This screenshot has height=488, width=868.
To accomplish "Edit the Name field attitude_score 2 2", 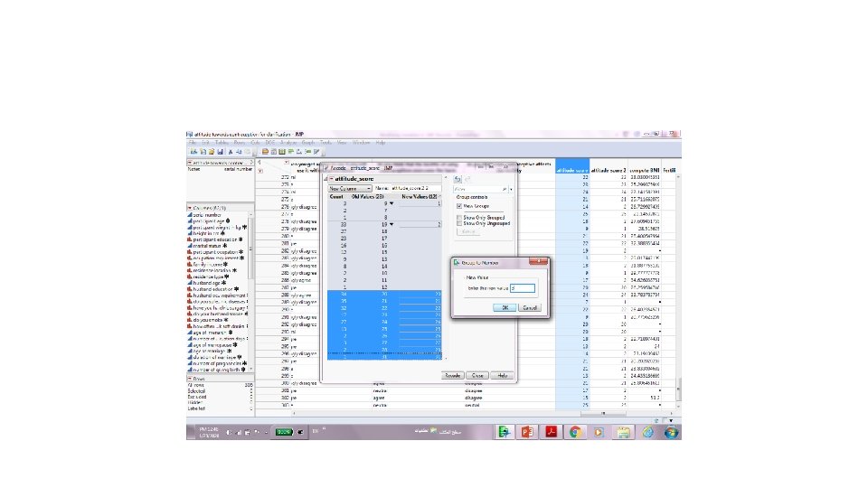I will [416, 189].
